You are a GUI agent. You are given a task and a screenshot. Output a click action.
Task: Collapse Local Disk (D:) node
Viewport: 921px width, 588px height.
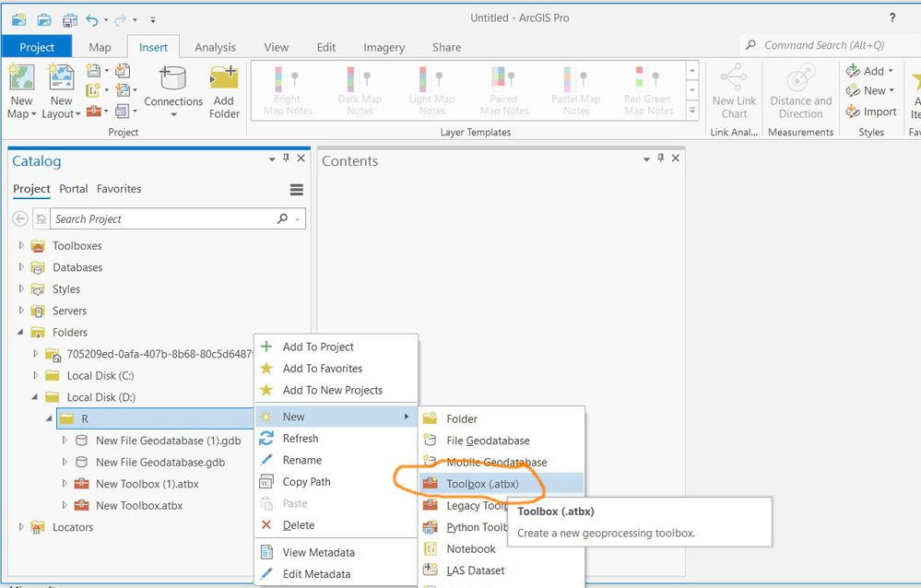(35, 397)
